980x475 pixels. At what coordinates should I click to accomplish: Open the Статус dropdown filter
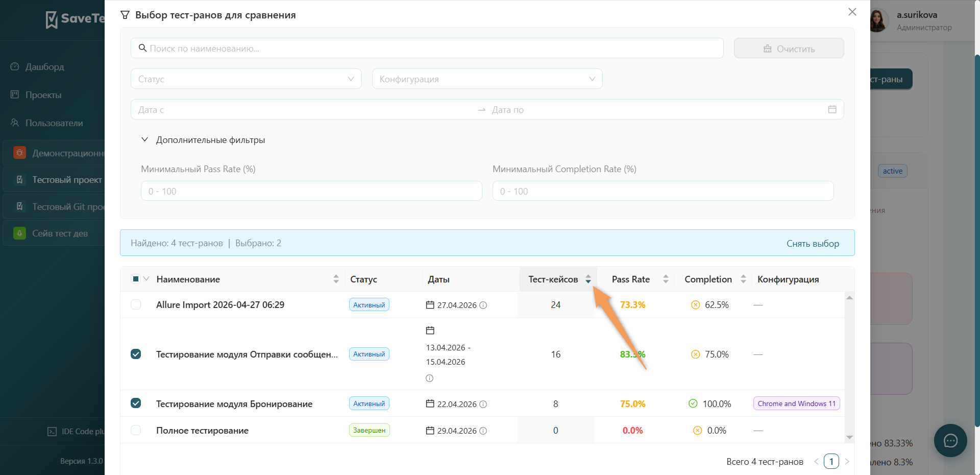pos(246,79)
